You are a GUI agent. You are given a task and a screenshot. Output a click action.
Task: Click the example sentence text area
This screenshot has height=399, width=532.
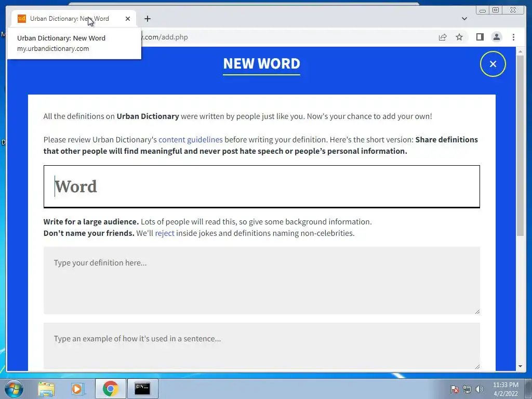pyautogui.click(x=262, y=345)
